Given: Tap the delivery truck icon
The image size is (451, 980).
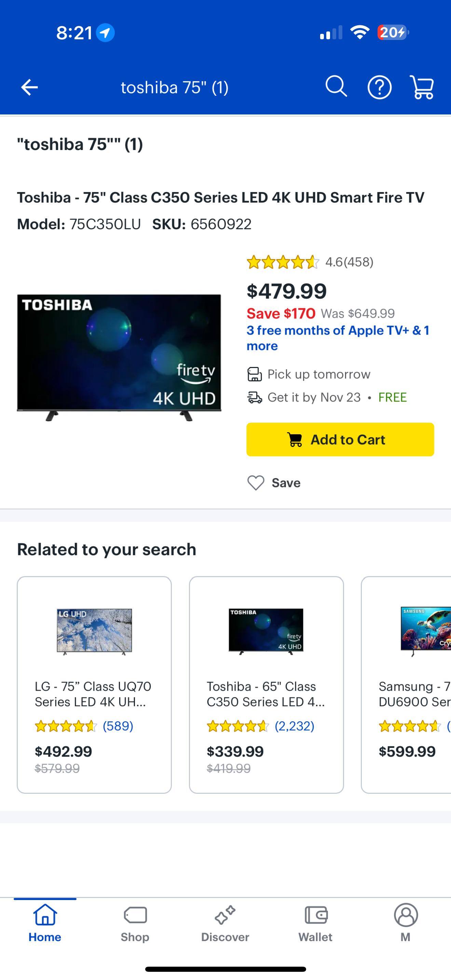Looking at the screenshot, I should pyautogui.click(x=255, y=397).
